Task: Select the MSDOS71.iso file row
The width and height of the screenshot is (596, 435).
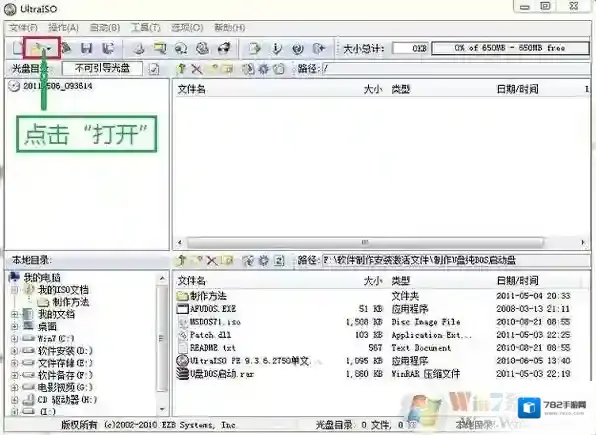Action: point(209,322)
